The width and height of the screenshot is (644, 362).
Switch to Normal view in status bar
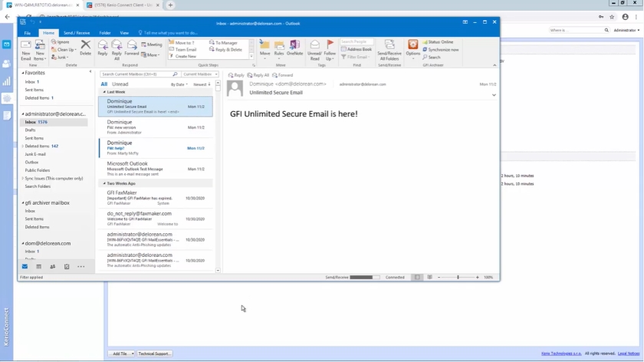click(417, 278)
